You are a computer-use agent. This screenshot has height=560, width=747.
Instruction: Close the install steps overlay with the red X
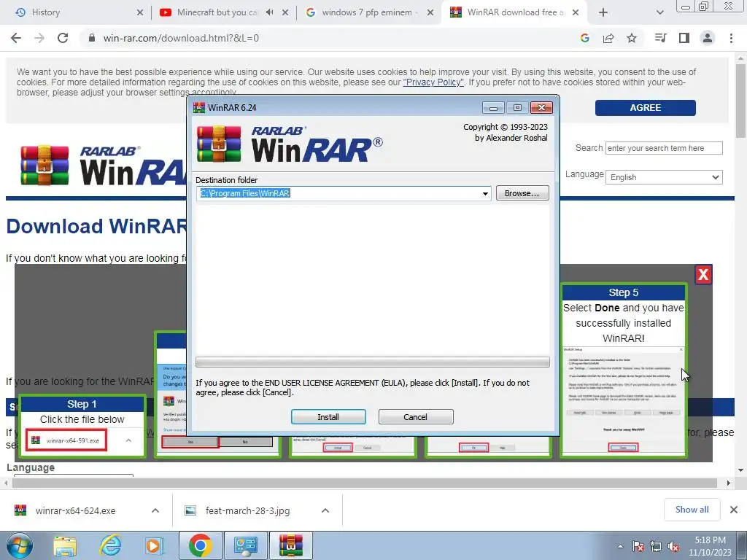(703, 274)
